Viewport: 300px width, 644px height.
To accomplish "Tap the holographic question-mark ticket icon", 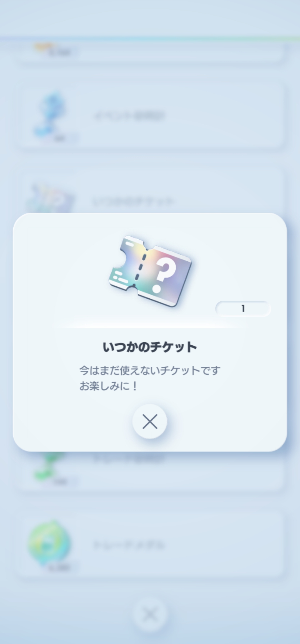I will tap(150, 271).
